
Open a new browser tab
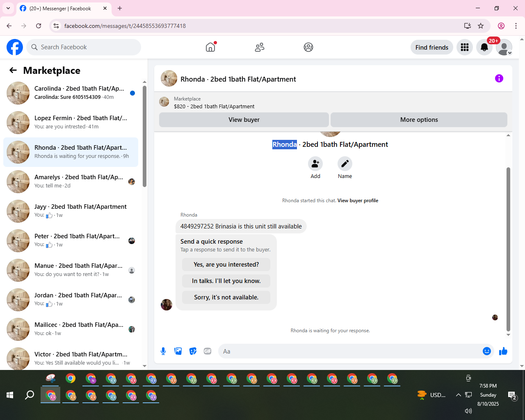click(x=120, y=8)
